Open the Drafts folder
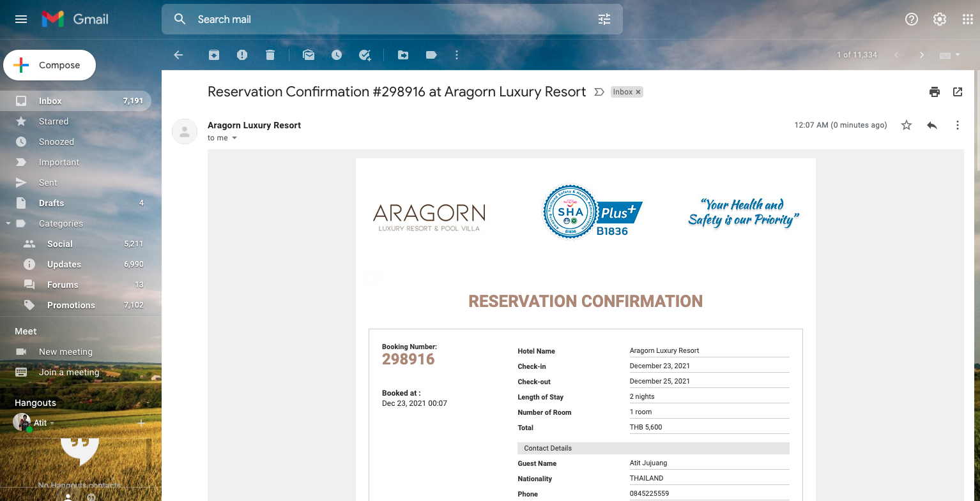Viewport: 980px width, 501px height. click(51, 203)
